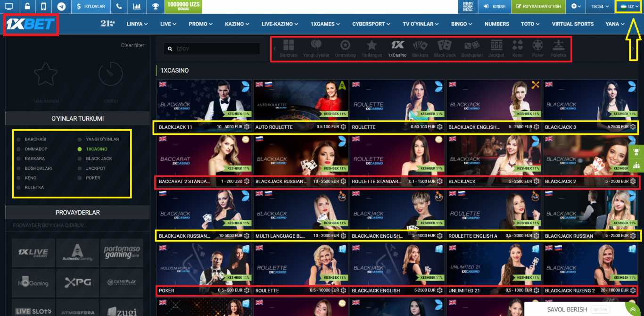Expand the LINIYA dropdown menu
This screenshot has width=644, height=316.
[137, 24]
